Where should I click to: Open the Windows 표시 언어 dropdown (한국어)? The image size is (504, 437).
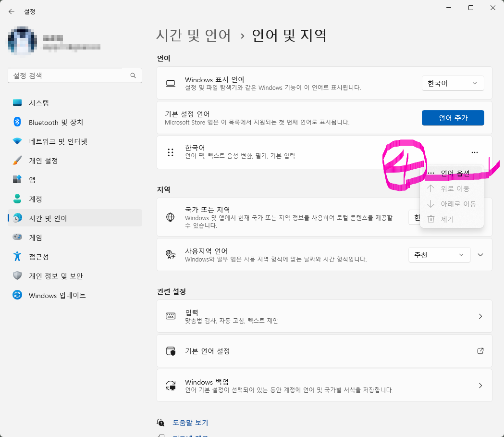453,83
